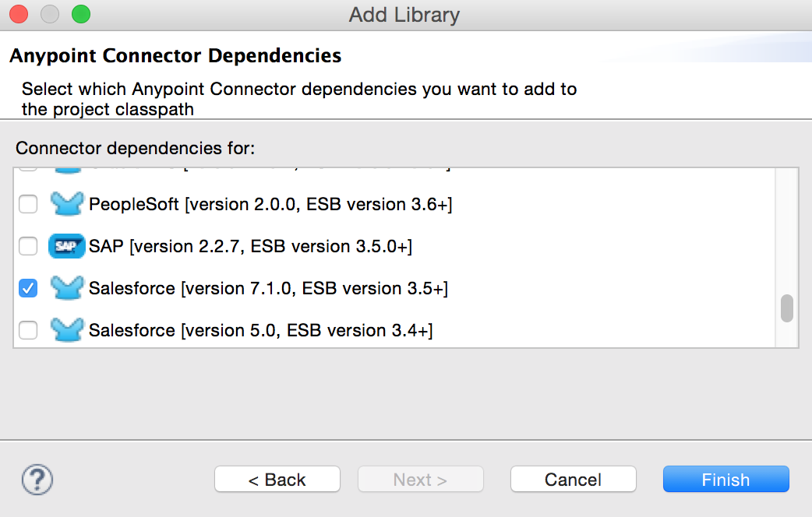Check the Salesforce version 5.0 dependency
The image size is (812, 517).
point(28,330)
